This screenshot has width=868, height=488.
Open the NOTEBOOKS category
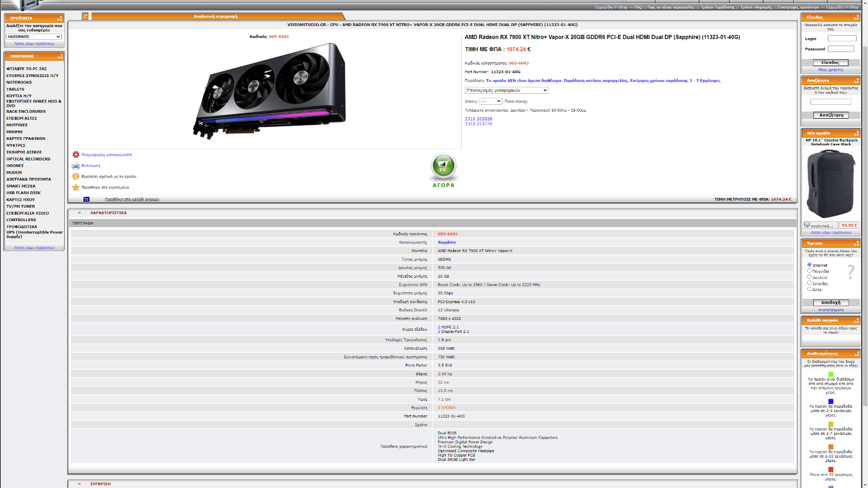[x=19, y=82]
